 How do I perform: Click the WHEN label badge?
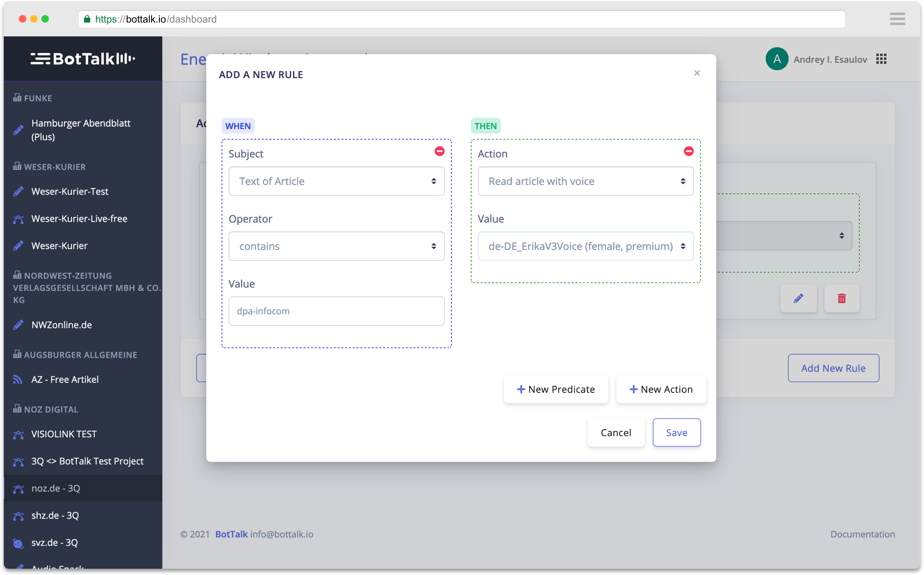coord(238,126)
